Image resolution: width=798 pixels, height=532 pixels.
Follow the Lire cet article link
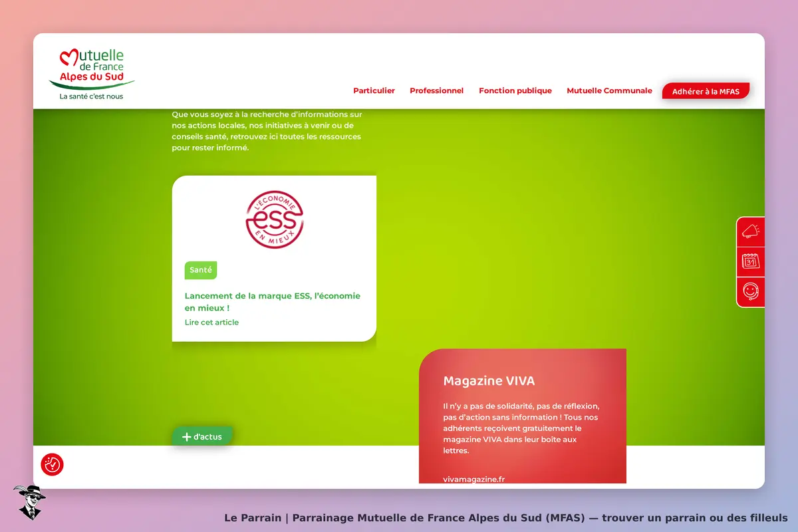click(211, 323)
